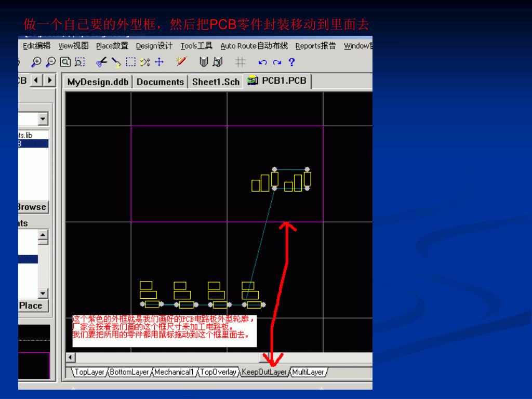Click the panel tab scroll-right arrow

(49, 81)
